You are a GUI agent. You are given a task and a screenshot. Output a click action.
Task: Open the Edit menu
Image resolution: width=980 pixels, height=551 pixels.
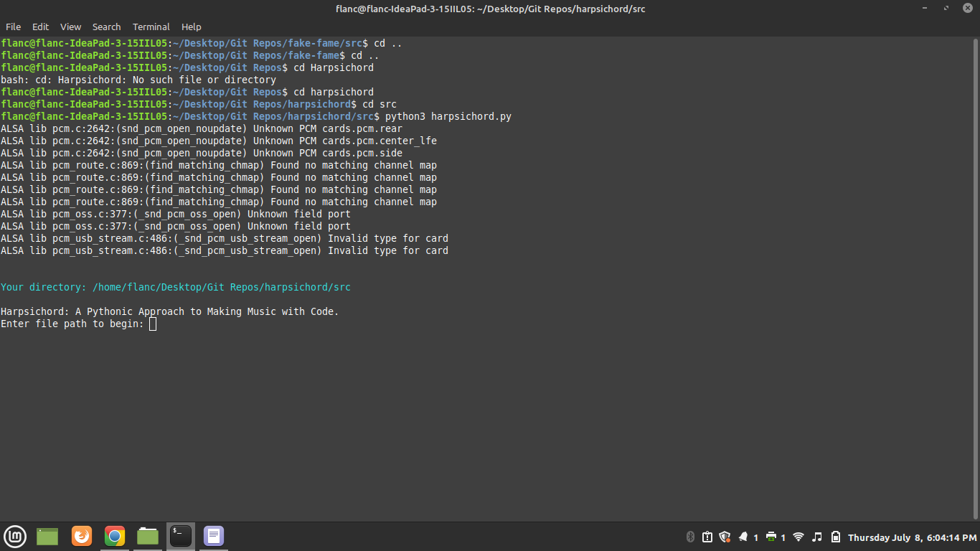tap(40, 27)
